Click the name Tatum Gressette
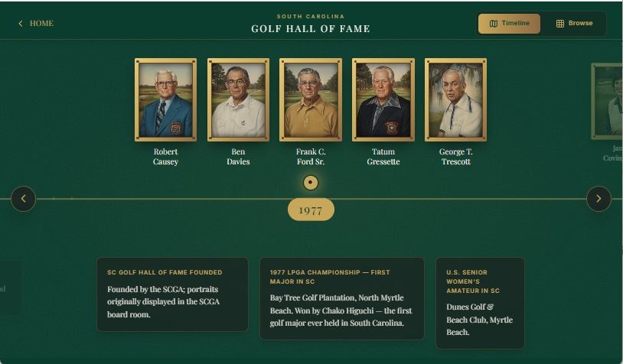Viewport: 623px width, 364px height. [x=383, y=157]
